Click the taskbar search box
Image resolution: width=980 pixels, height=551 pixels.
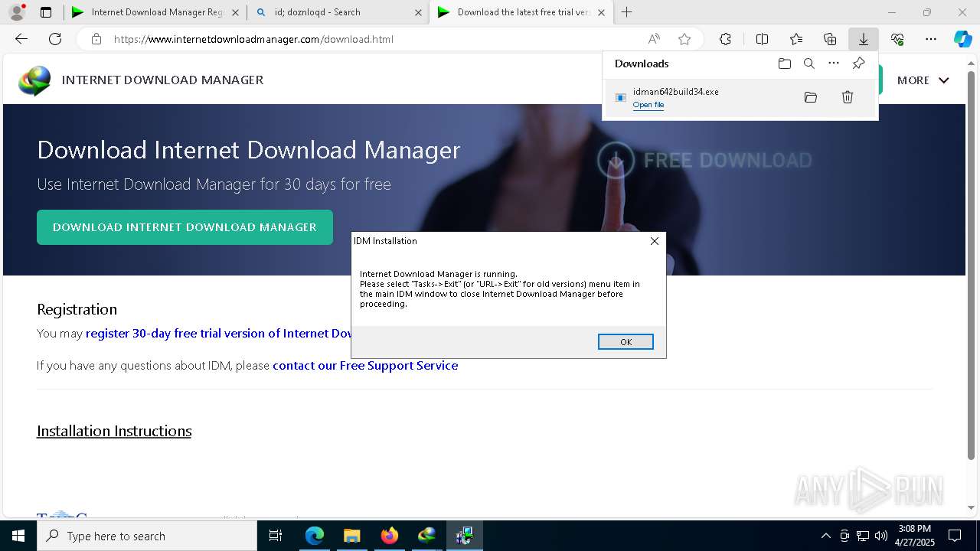click(147, 536)
